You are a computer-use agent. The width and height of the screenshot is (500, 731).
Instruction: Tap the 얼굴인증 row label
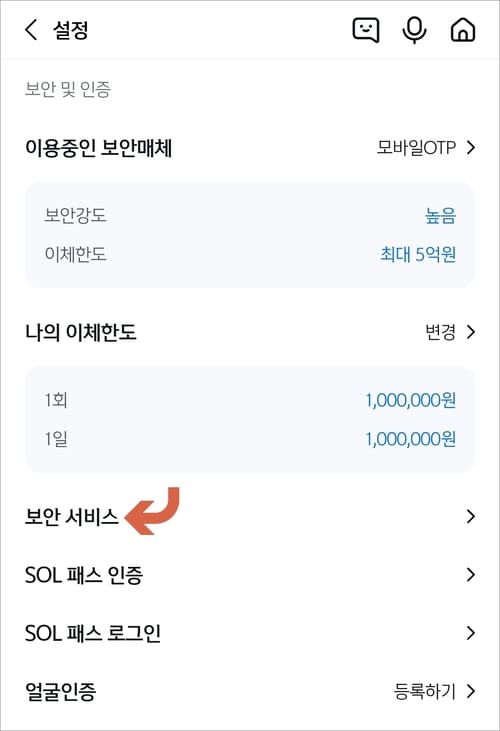[61, 691]
